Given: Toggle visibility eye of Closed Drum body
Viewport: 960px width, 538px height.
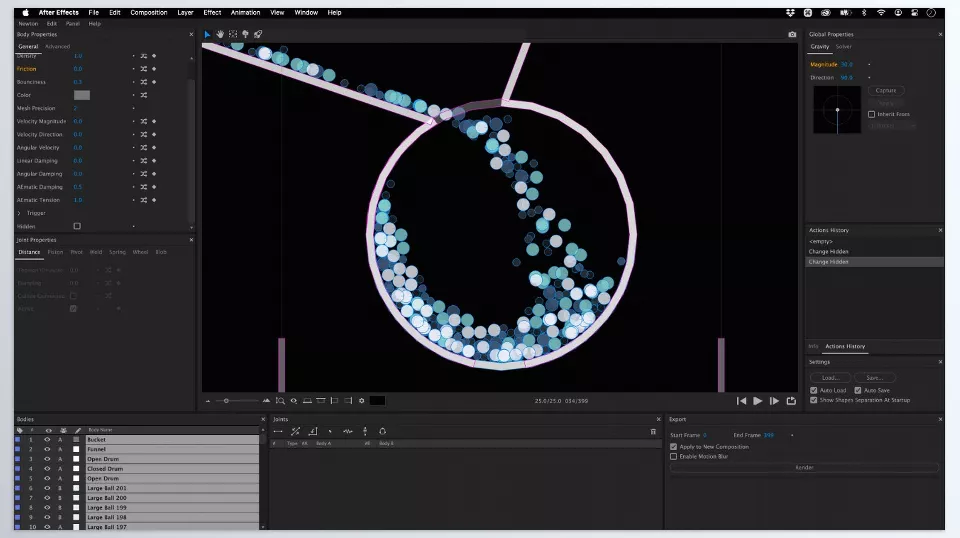Looking at the screenshot, I should [47, 469].
